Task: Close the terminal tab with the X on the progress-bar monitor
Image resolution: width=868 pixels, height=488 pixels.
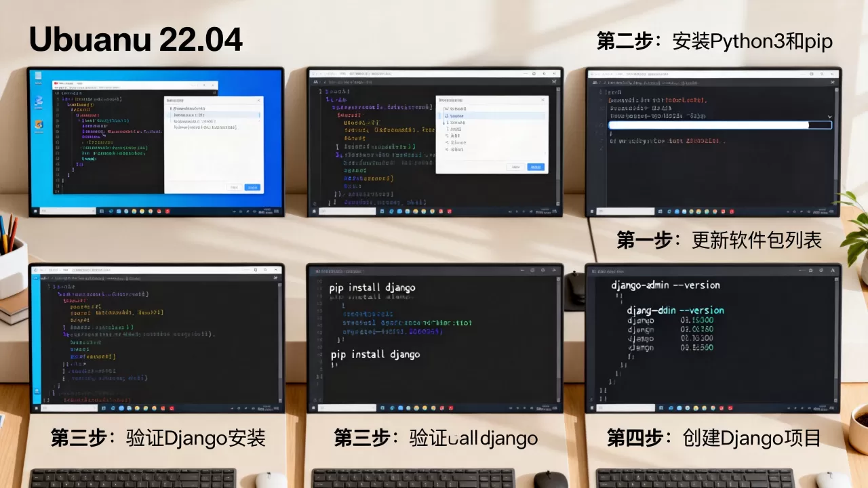Action: [x=833, y=82]
